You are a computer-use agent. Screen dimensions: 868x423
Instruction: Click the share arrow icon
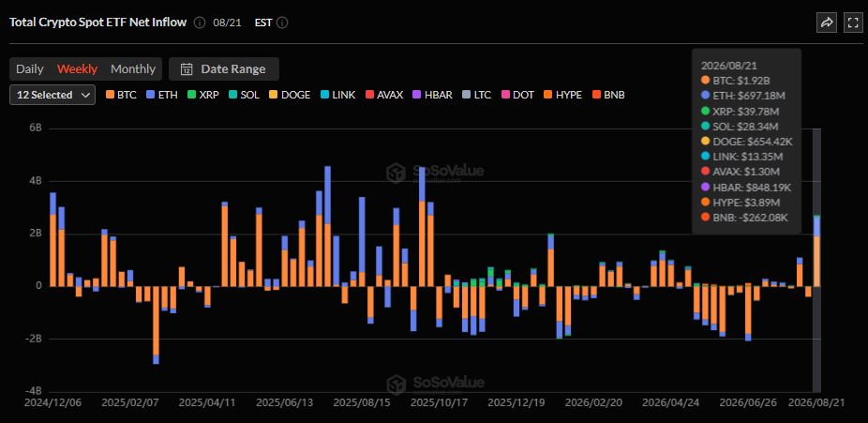pyautogui.click(x=827, y=23)
